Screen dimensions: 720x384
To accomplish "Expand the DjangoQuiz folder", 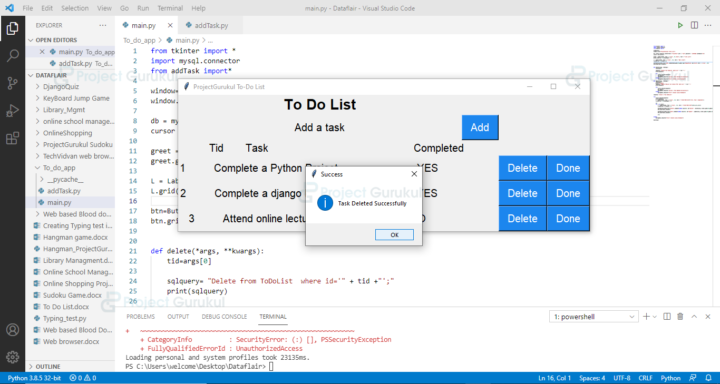I will (x=61, y=86).
